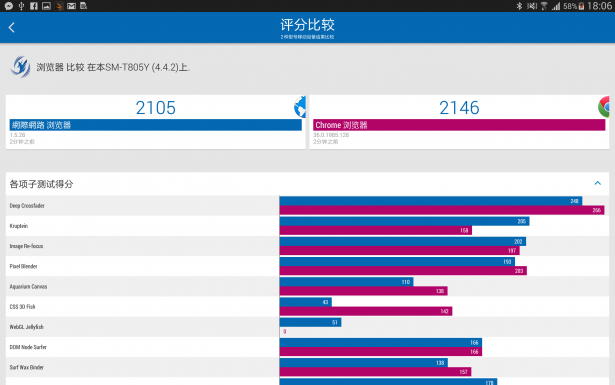Screen dimensions: 615x385
Task: Tap the chat bubble notification icon
Action: click(x=9, y=6)
